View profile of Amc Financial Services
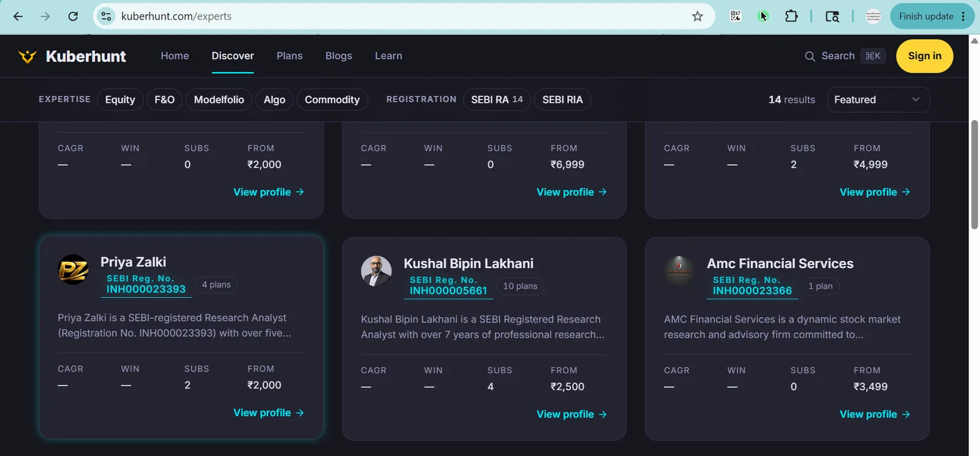Screen dimensions: 980x456 [x=875, y=414]
